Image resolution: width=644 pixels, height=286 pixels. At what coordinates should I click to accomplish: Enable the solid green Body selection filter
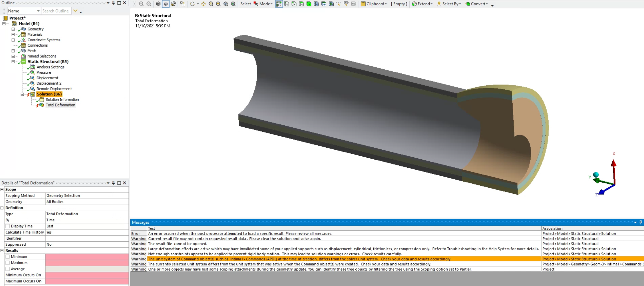(309, 4)
